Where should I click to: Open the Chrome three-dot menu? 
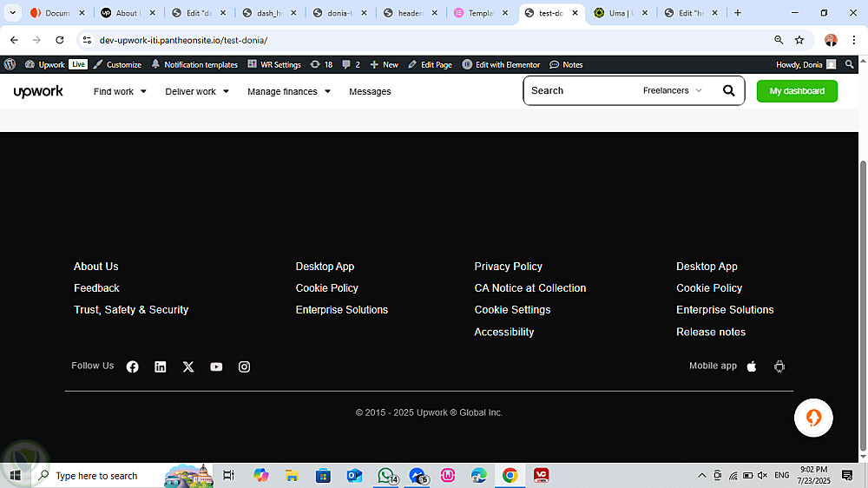pos(853,40)
